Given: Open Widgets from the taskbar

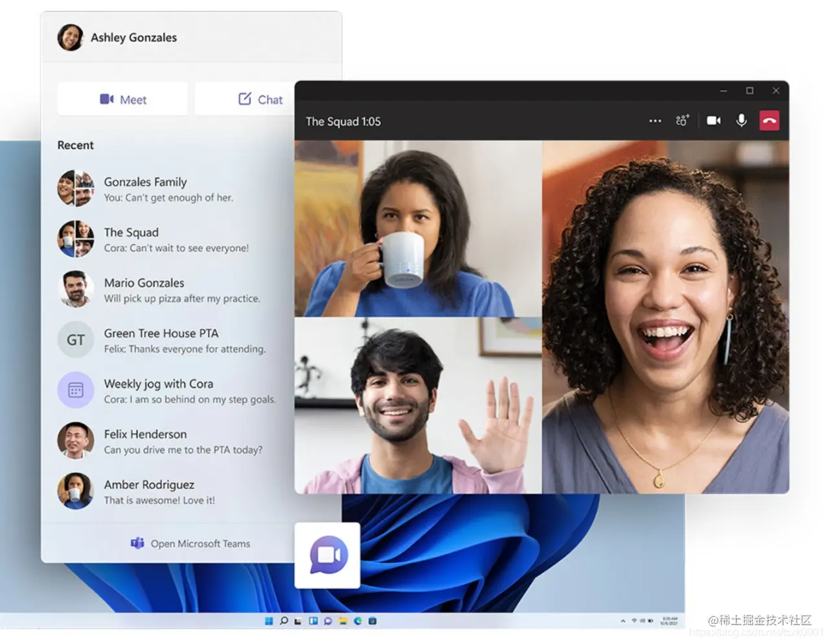Looking at the screenshot, I should pos(313,621).
